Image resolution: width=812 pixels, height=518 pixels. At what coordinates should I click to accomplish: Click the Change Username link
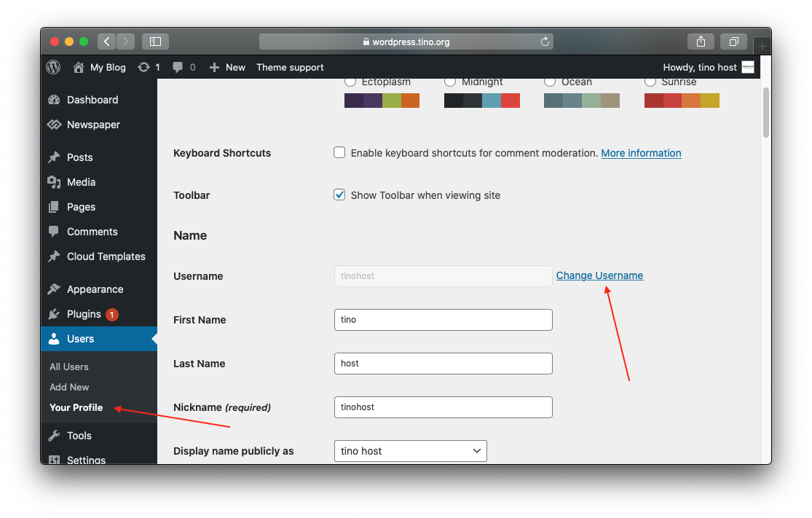click(599, 275)
